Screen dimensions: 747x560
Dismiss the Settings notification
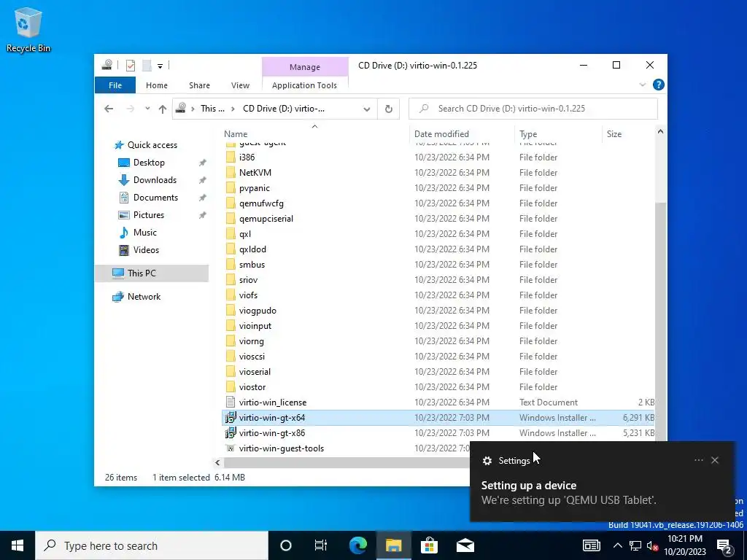coord(715,460)
